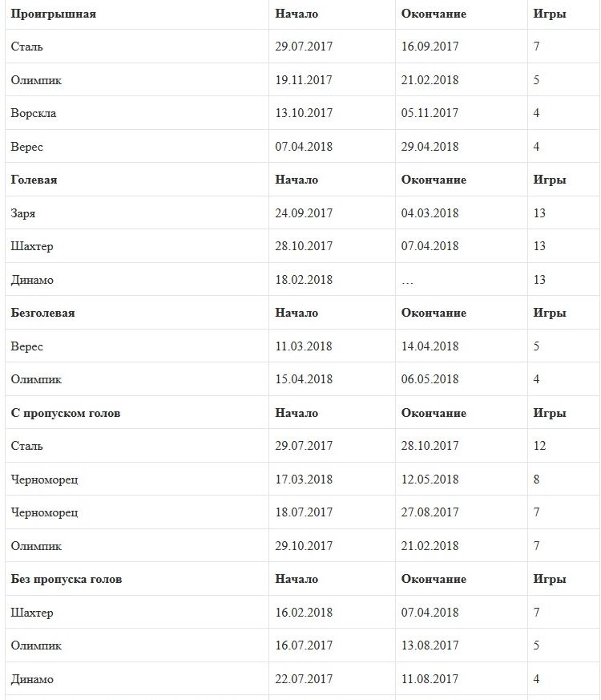The height and width of the screenshot is (700, 601).
Task: Click the start date 16.02.2018
Action: click(304, 613)
